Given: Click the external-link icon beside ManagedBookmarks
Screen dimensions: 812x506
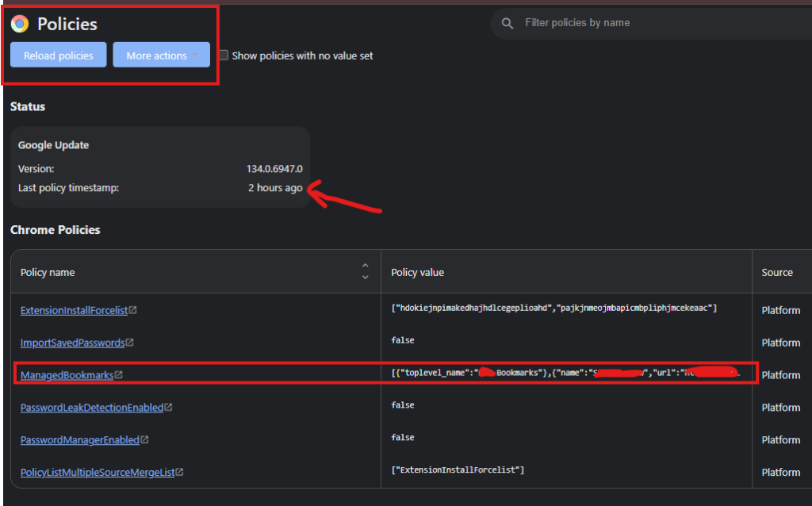Looking at the screenshot, I should [119, 374].
